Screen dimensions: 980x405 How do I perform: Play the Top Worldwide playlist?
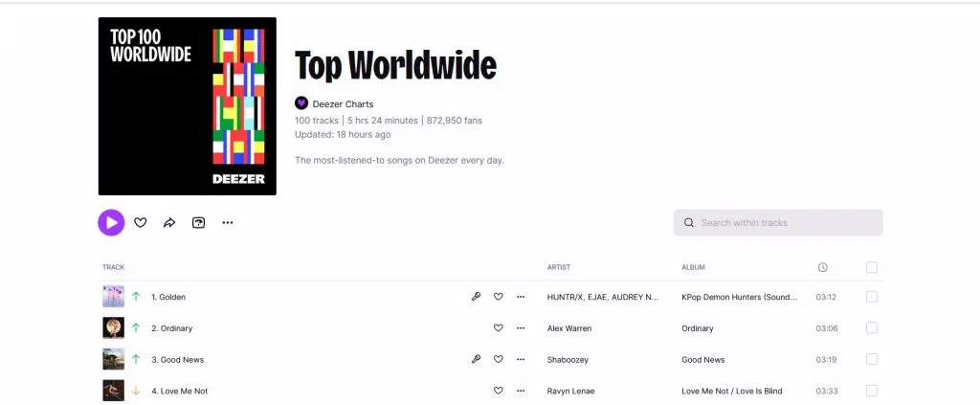(x=111, y=222)
